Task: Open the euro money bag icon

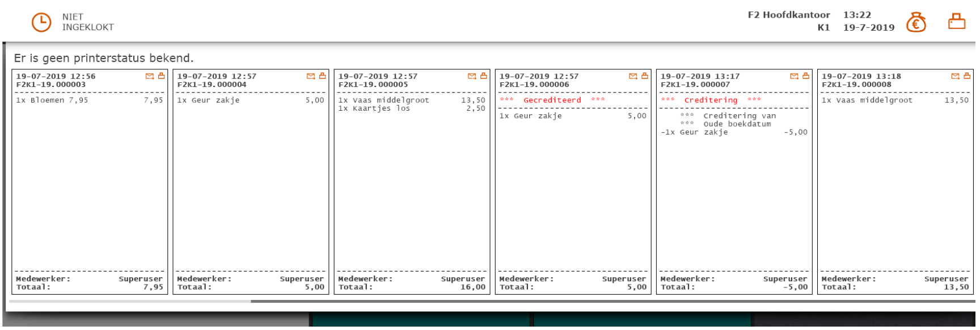Action: pyautogui.click(x=915, y=23)
